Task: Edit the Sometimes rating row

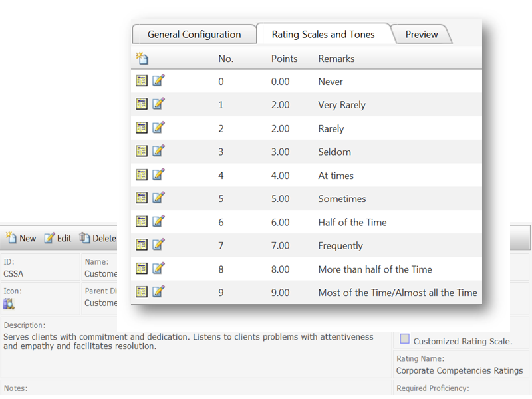Action: click(158, 198)
